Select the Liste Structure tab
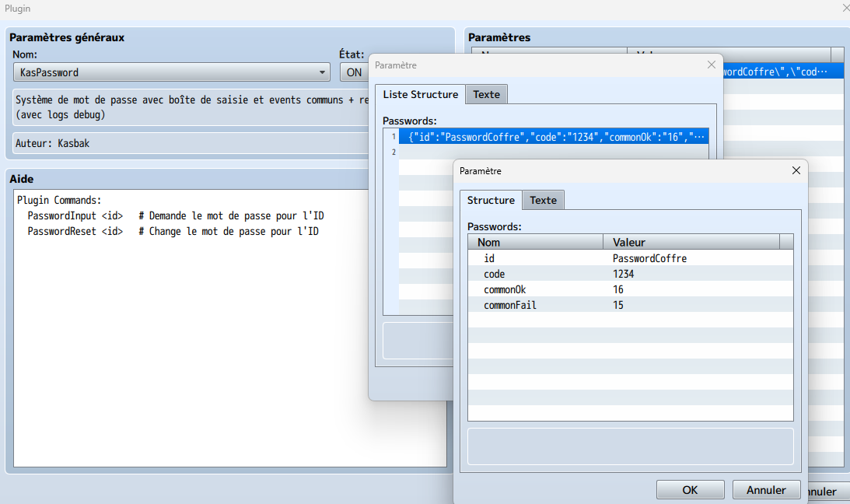 [x=420, y=94]
